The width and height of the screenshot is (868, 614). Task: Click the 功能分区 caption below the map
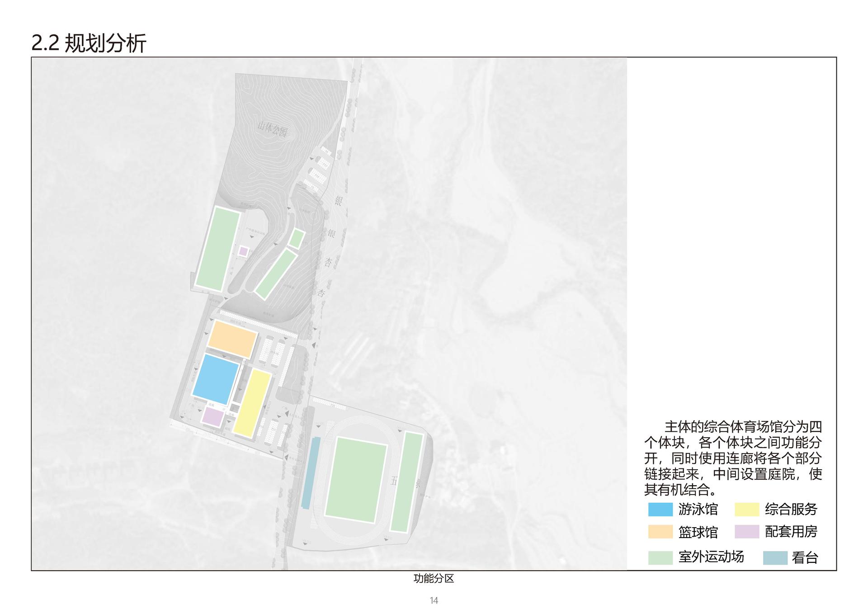coord(433,578)
